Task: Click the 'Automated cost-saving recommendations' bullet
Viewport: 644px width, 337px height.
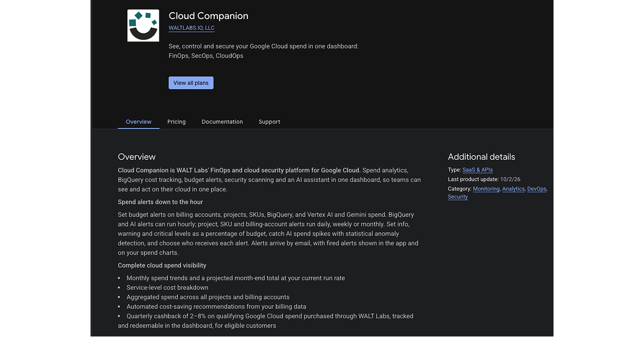Action: [x=216, y=307]
